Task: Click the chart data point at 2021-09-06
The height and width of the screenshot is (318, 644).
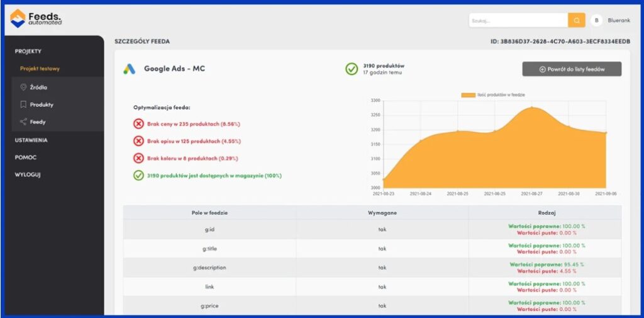Action: click(606, 132)
